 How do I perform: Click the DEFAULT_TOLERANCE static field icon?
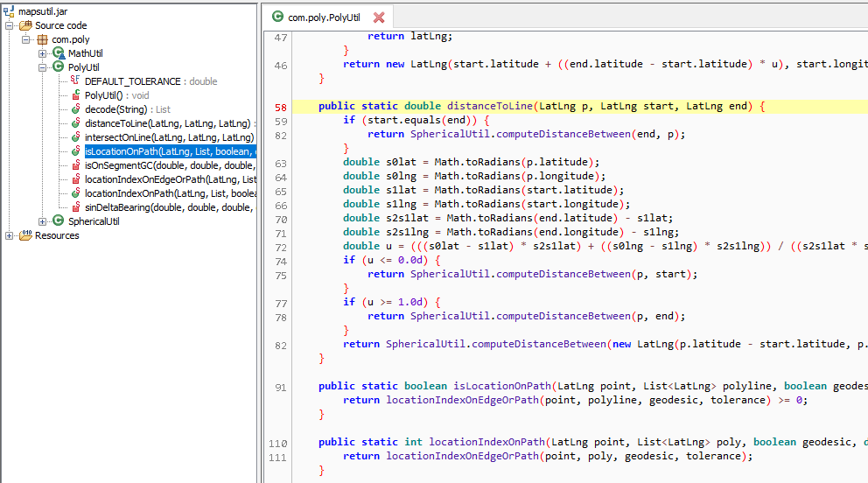click(75, 81)
